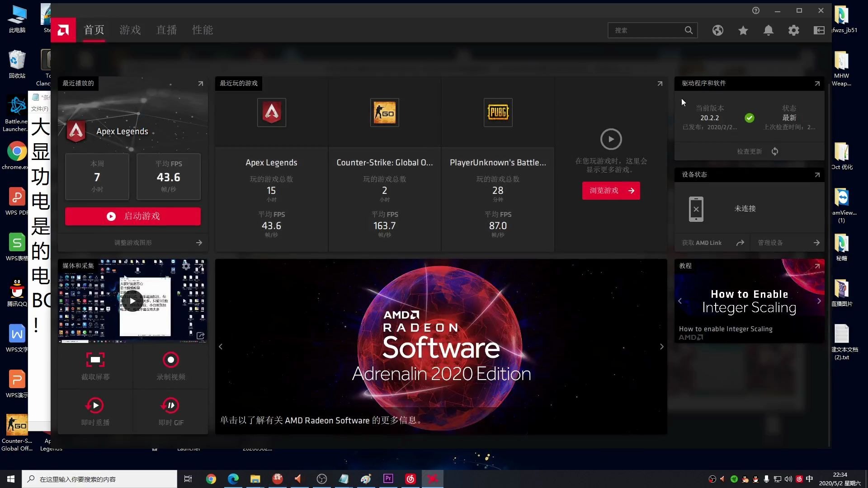Click the AMD logo home icon
The image size is (868, 488).
pos(63,30)
